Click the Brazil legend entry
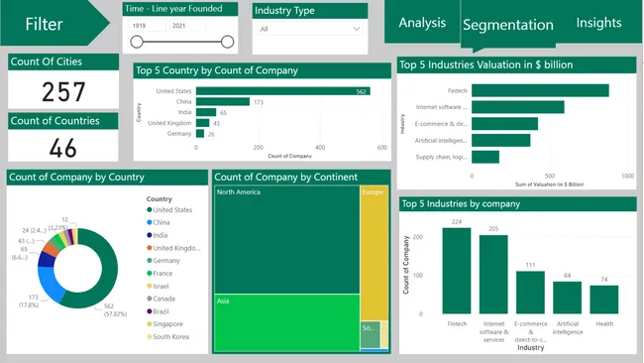This screenshot has width=644, height=363. (x=159, y=311)
